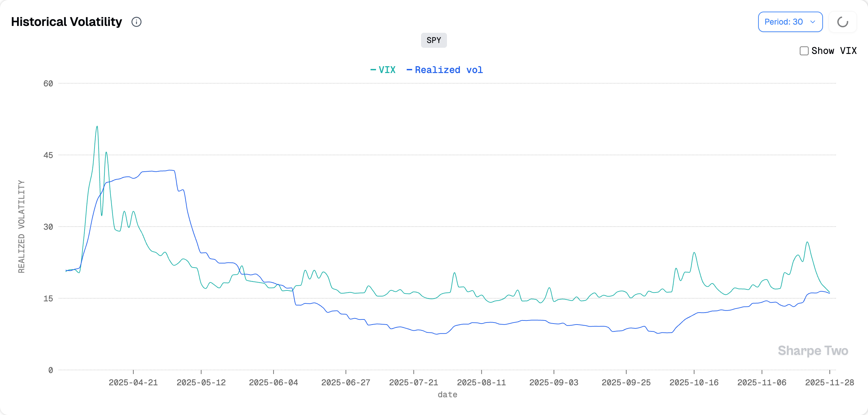Viewport: 868px width, 415px height.
Task: Click the 2025-09-03 x-axis date label
Action: (553, 383)
